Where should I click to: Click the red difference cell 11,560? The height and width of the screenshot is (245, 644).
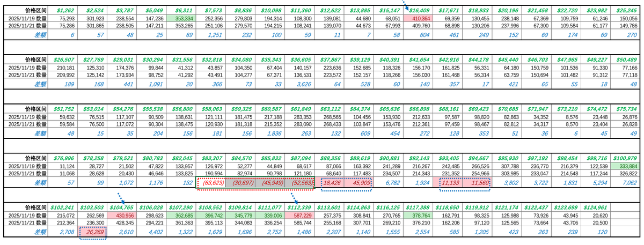tap(477, 183)
